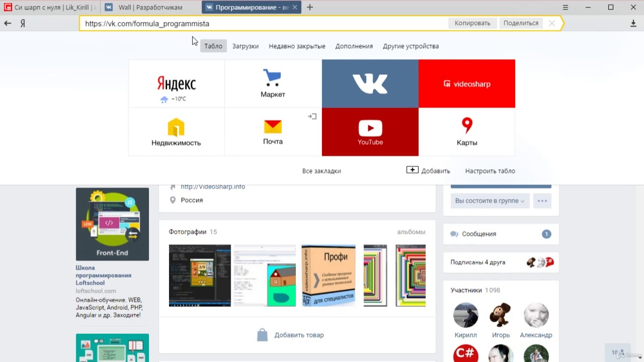Switch to the Дополнения tab
Image resolution: width=644 pixels, height=362 pixels.
pos(354,46)
